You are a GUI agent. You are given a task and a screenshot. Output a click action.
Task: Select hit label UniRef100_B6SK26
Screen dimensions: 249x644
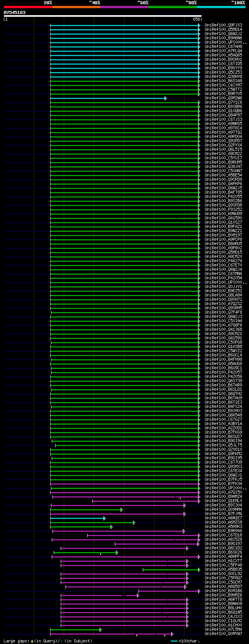click(x=223, y=552)
